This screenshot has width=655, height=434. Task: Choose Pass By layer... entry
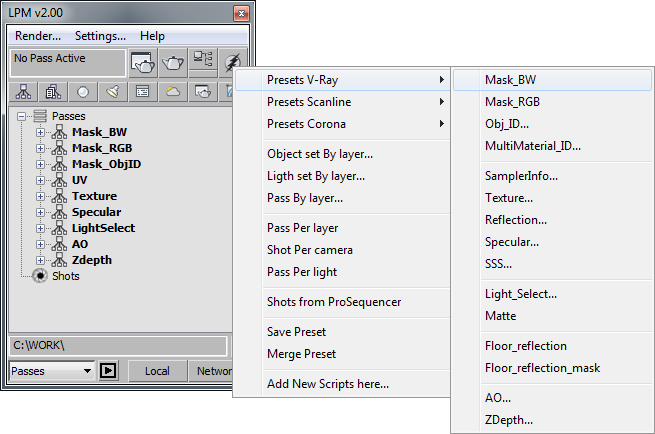[x=342, y=198]
